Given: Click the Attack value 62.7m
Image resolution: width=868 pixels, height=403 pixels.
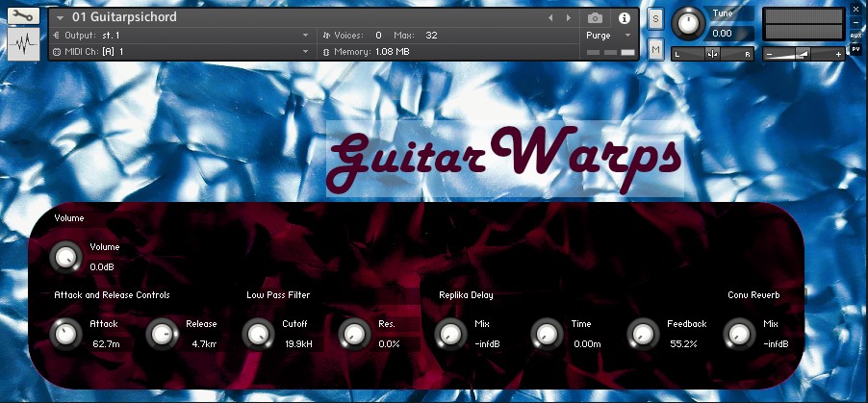Looking at the screenshot, I should [x=106, y=343].
